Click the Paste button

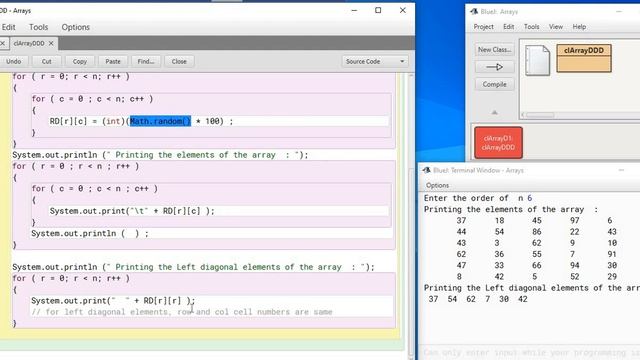point(113,61)
